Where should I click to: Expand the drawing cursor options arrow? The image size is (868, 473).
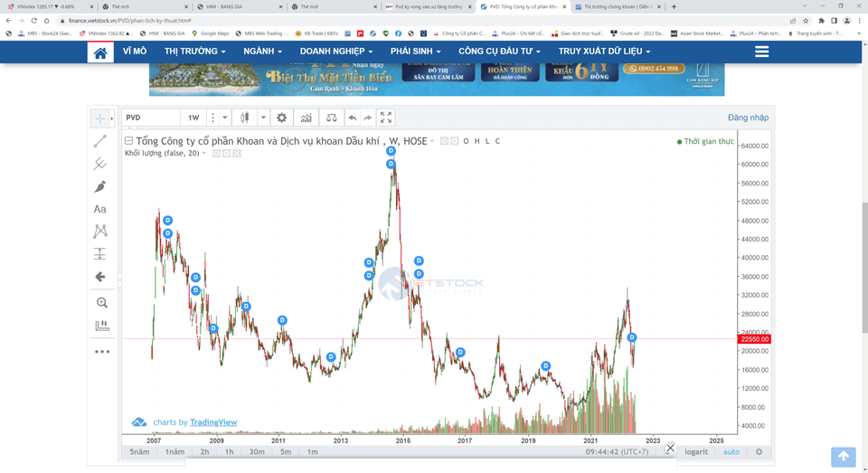tap(112, 118)
